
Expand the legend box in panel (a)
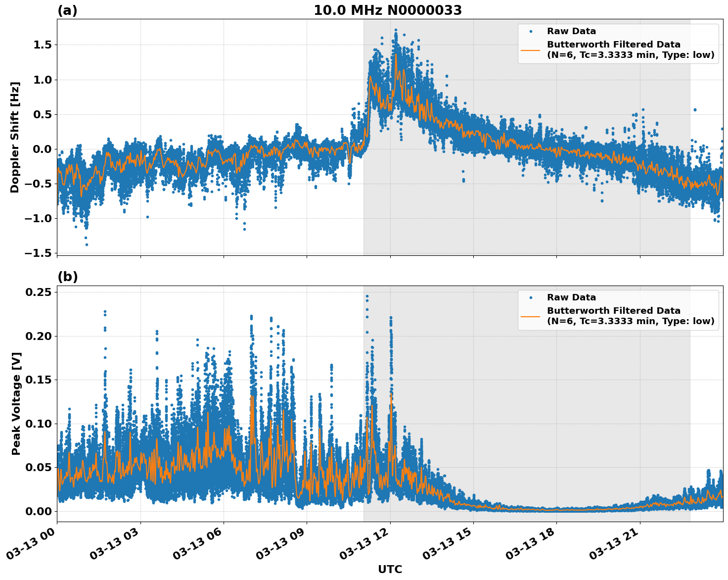[x=618, y=42]
